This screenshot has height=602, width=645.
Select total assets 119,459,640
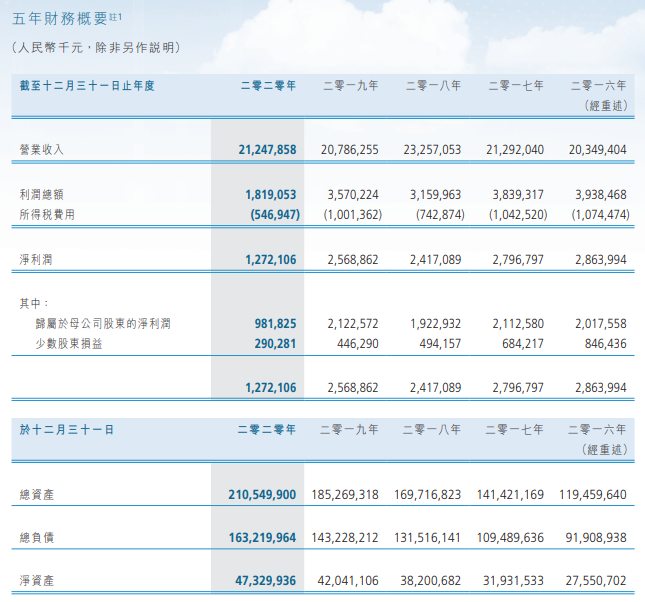[x=593, y=494]
